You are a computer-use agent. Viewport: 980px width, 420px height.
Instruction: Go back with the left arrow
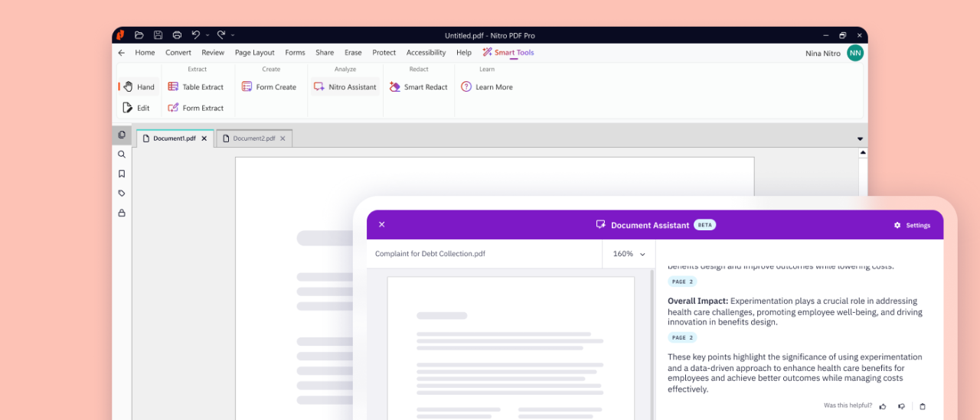tap(121, 53)
